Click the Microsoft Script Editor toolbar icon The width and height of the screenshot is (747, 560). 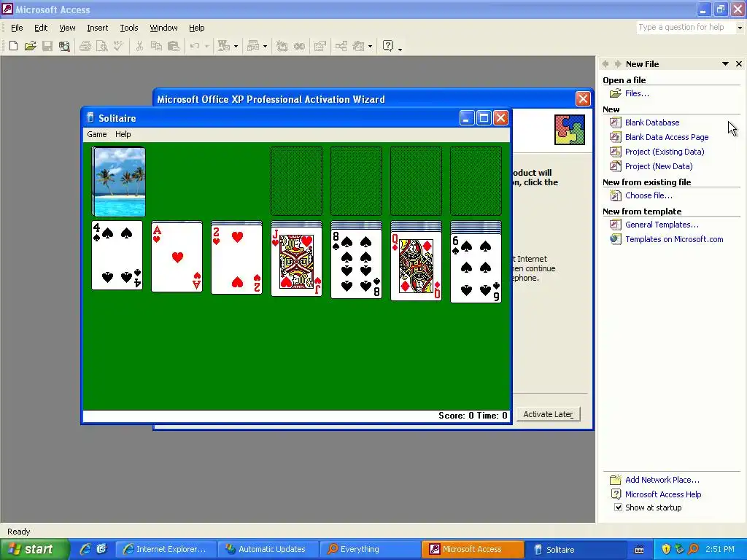click(x=299, y=46)
